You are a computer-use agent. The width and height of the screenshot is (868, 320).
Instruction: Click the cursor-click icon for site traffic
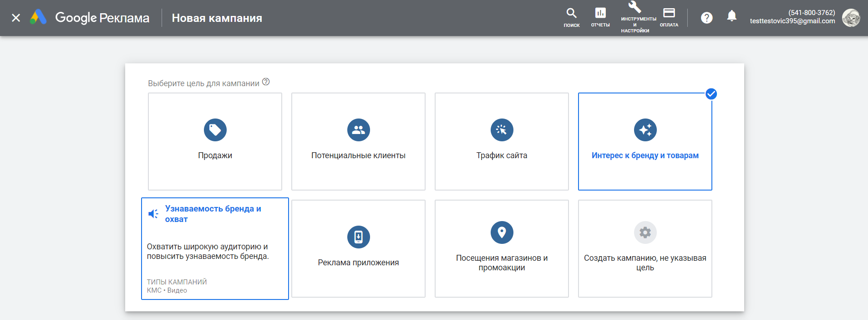click(x=502, y=130)
